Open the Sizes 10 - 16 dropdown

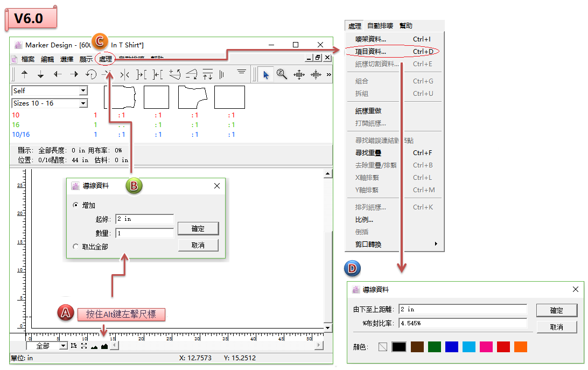[x=83, y=103]
